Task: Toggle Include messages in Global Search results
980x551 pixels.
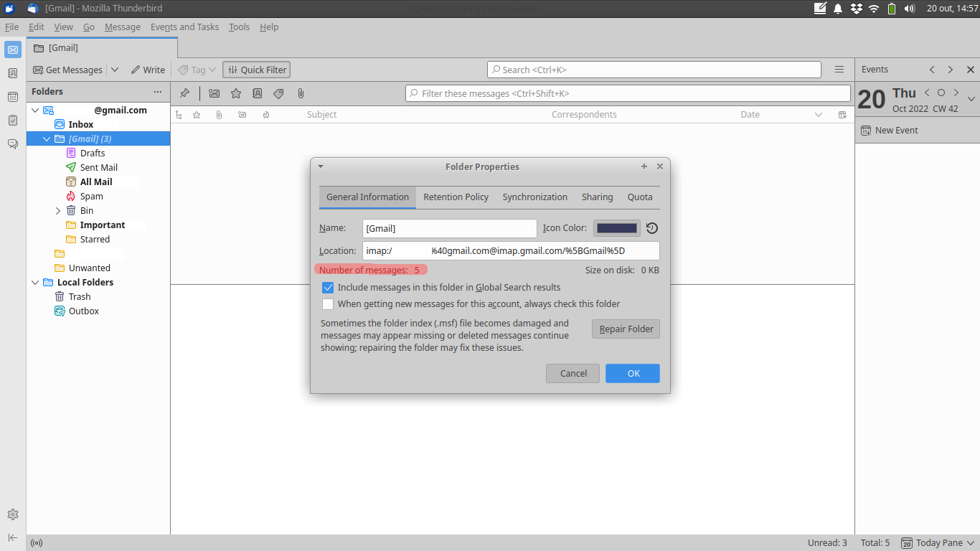Action: 328,288
